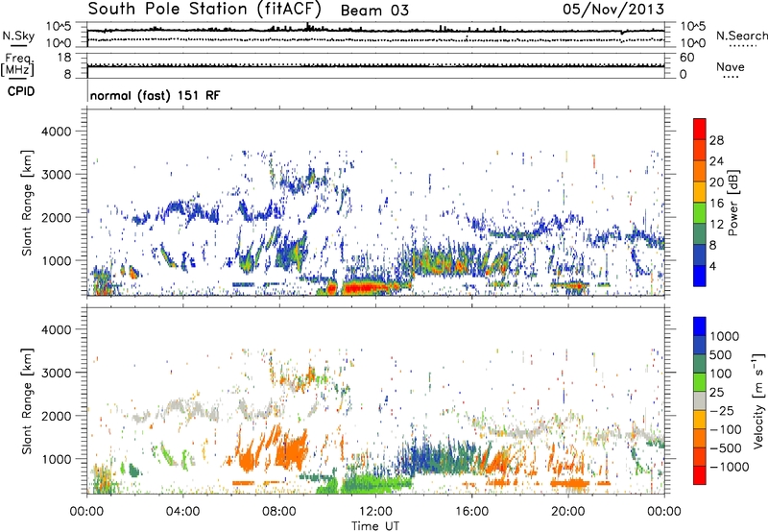768x532 pixels.
Task: Click the '16:00' time tick label
Action: tap(471, 512)
